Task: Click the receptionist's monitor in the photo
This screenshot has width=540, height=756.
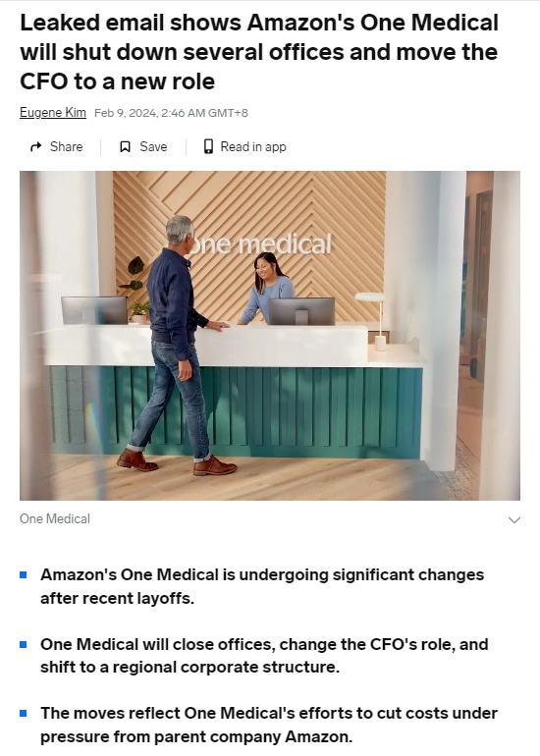Action: coord(301,311)
